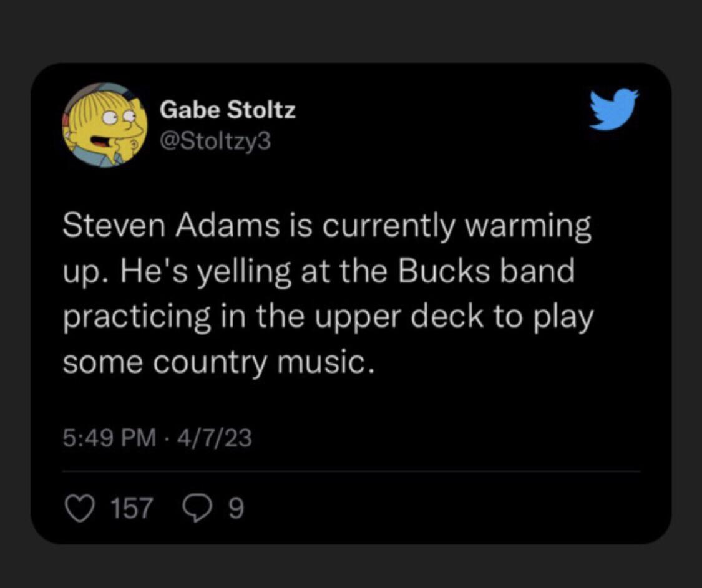702x588 pixels.
Task: Click the 157 likes count
Action: point(130,509)
